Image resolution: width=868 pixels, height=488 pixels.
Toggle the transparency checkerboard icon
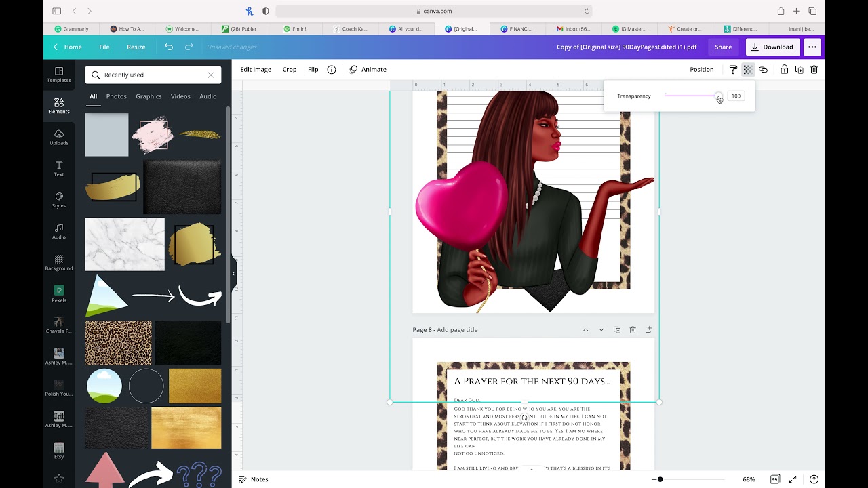[x=748, y=69]
